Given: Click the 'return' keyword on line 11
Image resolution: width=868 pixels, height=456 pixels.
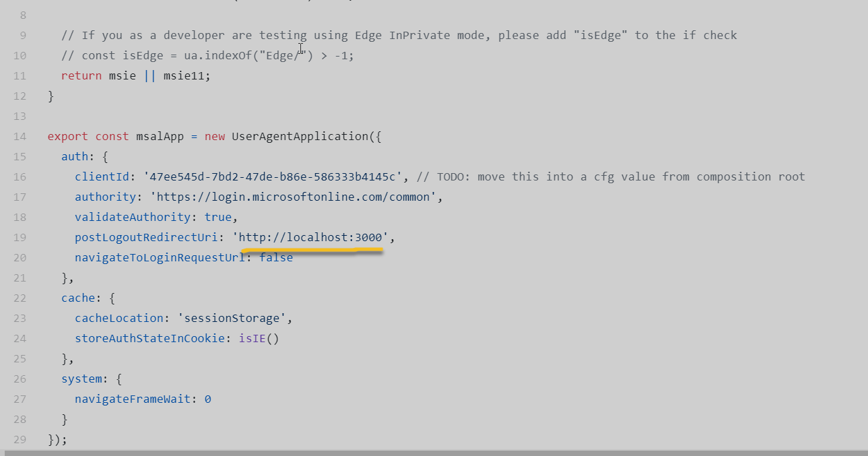Looking at the screenshot, I should (x=81, y=75).
